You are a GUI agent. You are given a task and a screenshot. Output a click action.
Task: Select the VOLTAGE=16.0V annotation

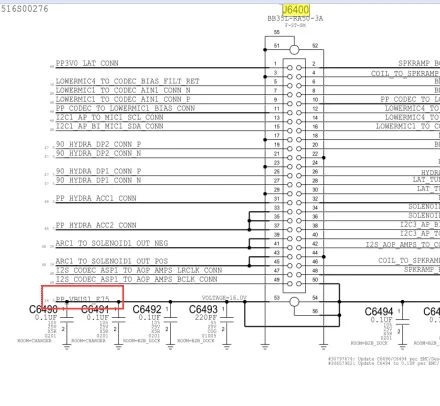tap(224, 298)
